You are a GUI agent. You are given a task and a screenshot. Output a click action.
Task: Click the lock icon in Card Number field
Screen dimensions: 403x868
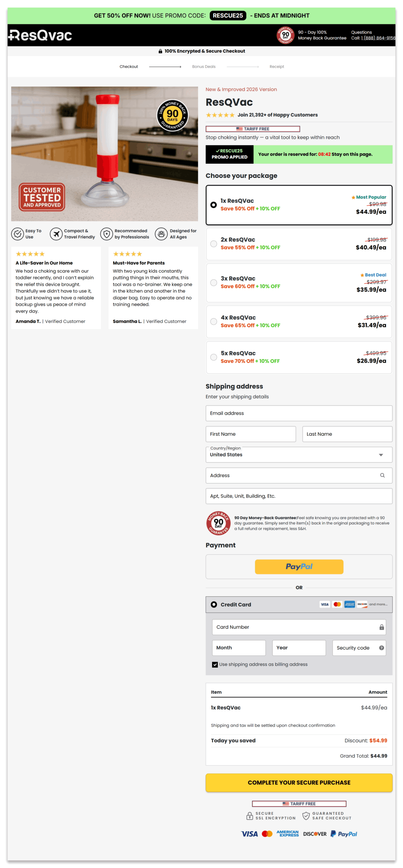click(381, 627)
